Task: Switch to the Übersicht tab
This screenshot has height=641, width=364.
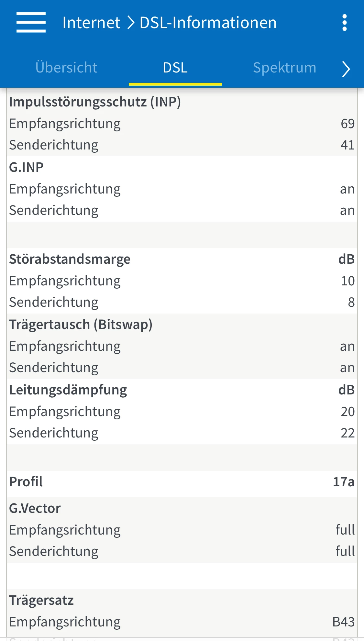Action: 66,68
